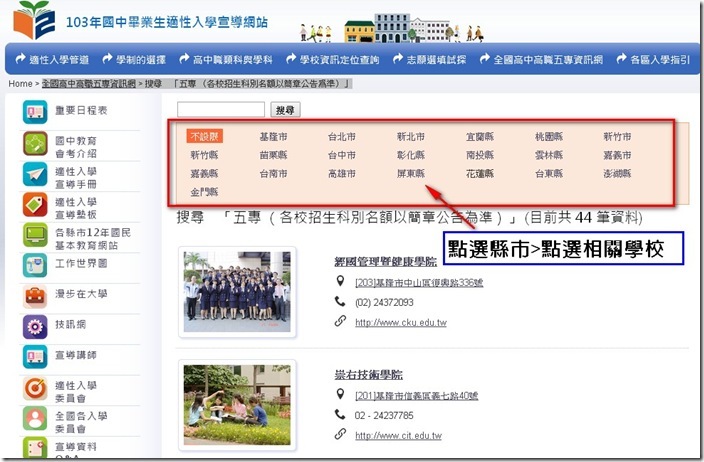Open the 適性入學管道 navigation menu
Screen dimensions: 704x462
[x=52, y=59]
